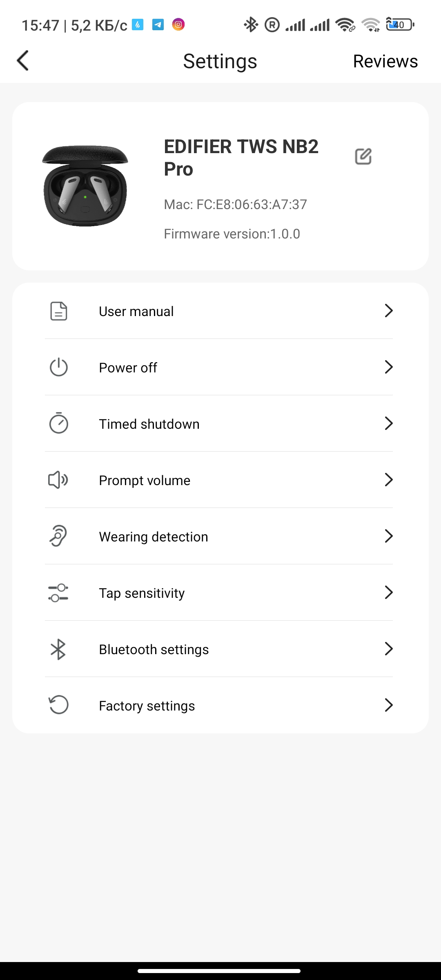This screenshot has height=980, width=441.
Task: Tap the Bluetooth settings icon
Action: coord(58,649)
